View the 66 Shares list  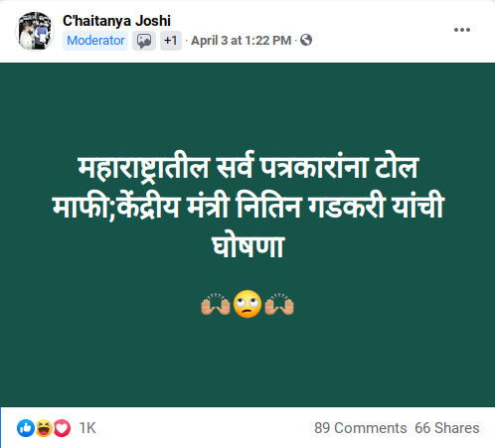(x=447, y=428)
